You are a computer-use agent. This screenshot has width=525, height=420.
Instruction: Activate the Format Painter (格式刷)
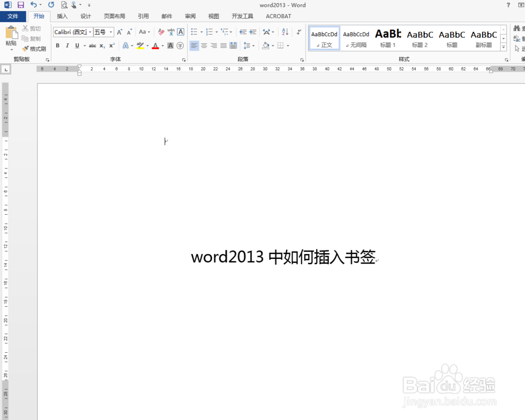[x=34, y=49]
